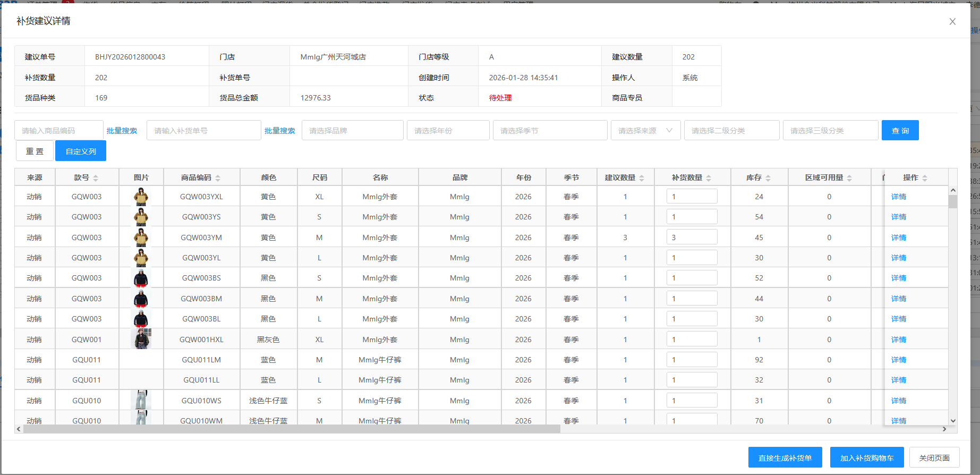Image resolution: width=980 pixels, height=475 pixels.
Task: Click 直接生成补货单 button
Action: click(785, 457)
